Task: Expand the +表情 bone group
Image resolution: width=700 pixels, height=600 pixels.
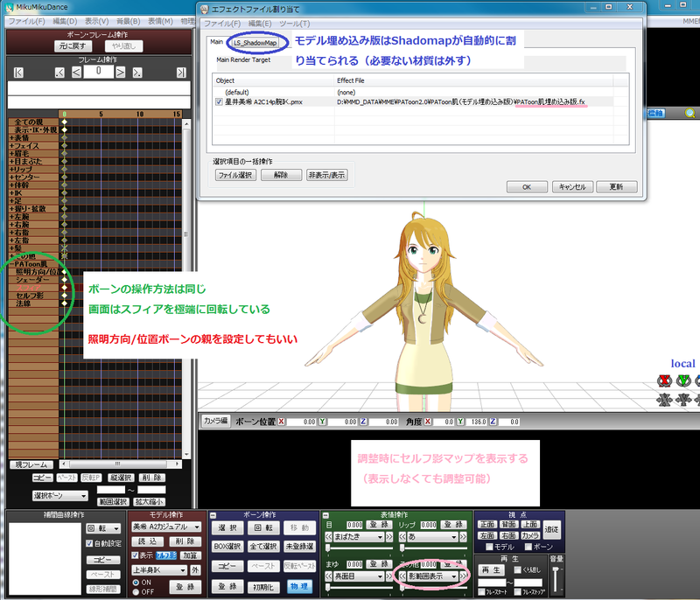Action: coord(12,138)
